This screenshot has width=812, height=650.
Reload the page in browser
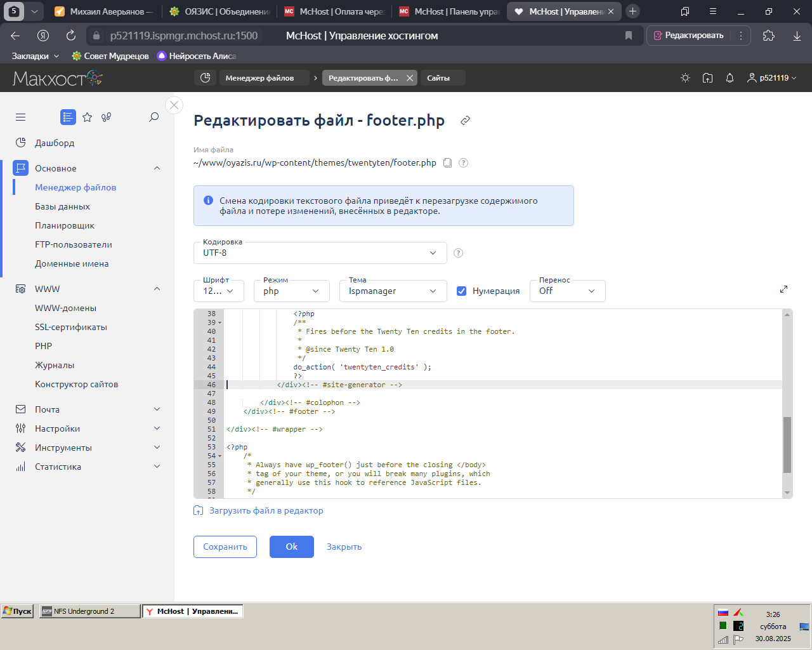click(x=71, y=36)
